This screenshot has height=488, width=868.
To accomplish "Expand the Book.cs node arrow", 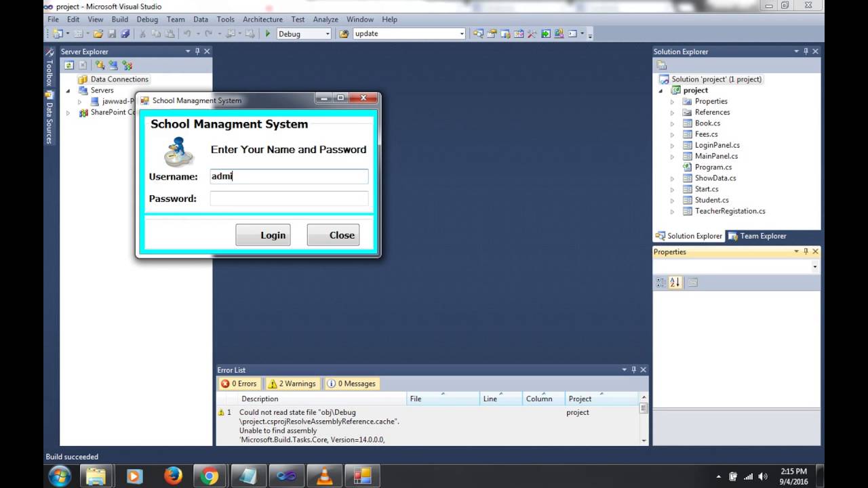I will [673, 123].
